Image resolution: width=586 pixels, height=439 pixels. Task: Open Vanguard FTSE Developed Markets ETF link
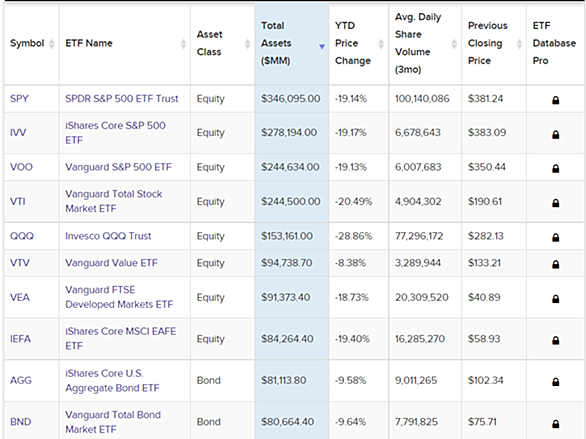119,297
